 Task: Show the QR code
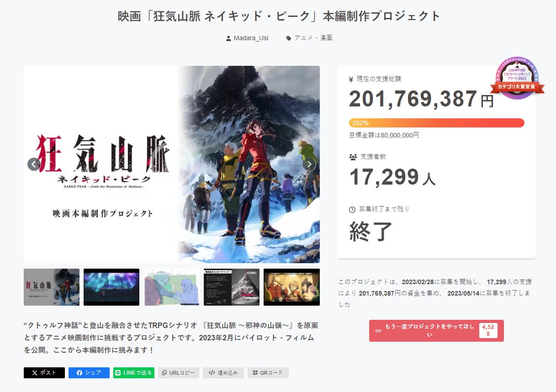268,373
